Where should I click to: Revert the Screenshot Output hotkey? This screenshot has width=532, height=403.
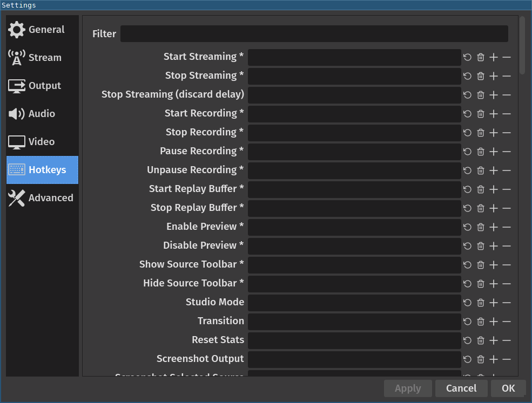(467, 359)
